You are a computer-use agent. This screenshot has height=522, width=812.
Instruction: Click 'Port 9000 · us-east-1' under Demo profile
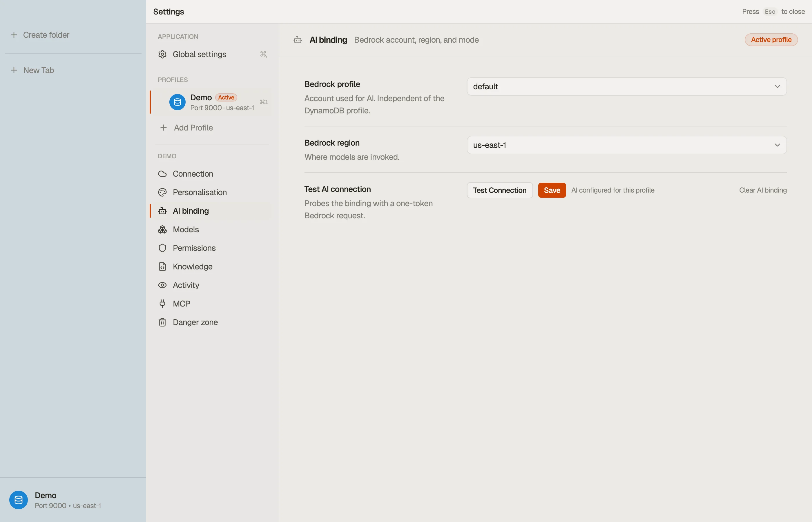click(x=222, y=108)
